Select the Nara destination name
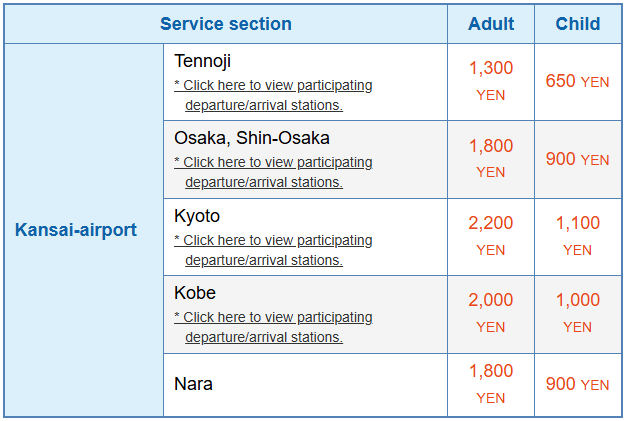 click(193, 384)
